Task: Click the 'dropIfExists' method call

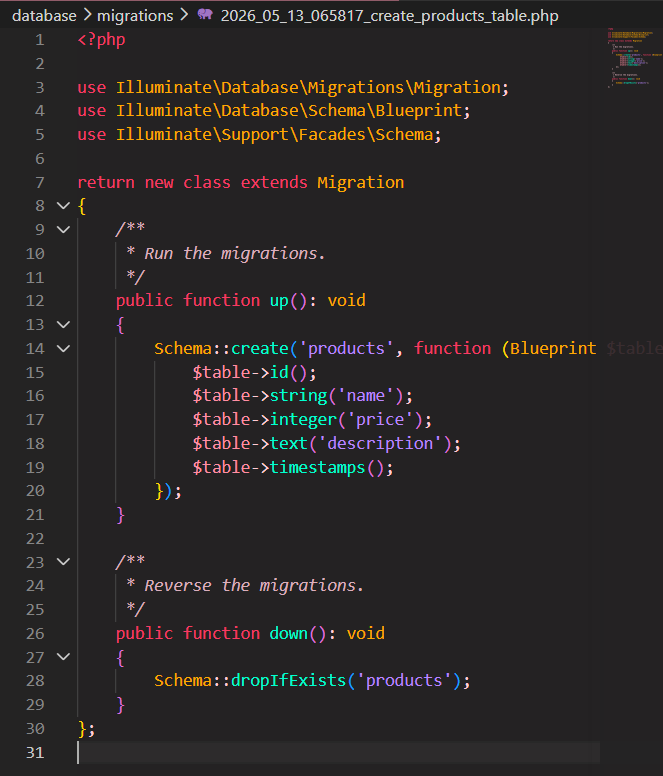Action: 288,680
